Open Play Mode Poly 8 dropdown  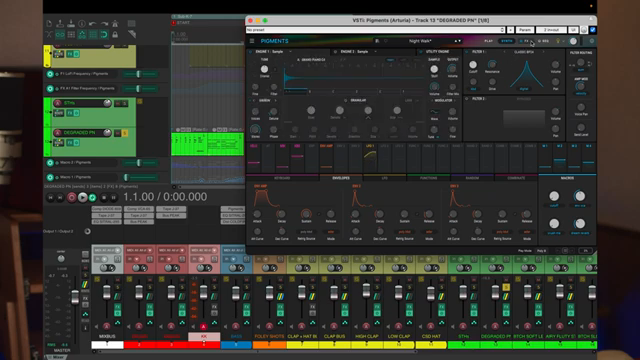[x=542, y=251]
